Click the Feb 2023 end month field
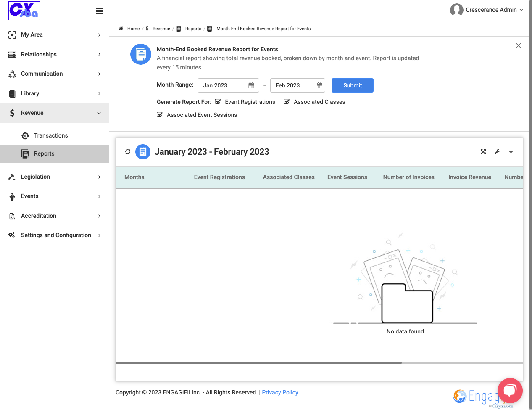The width and height of the screenshot is (532, 410). coord(298,85)
